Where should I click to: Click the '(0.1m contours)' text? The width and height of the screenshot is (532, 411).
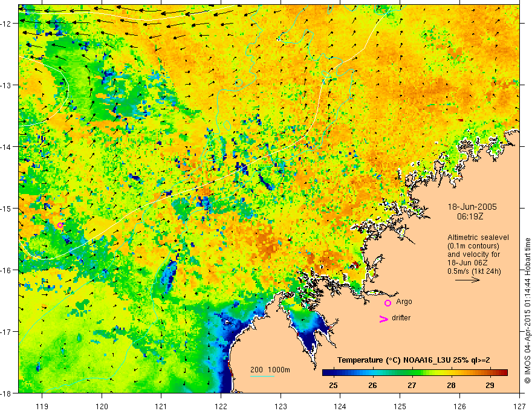[x=473, y=246]
